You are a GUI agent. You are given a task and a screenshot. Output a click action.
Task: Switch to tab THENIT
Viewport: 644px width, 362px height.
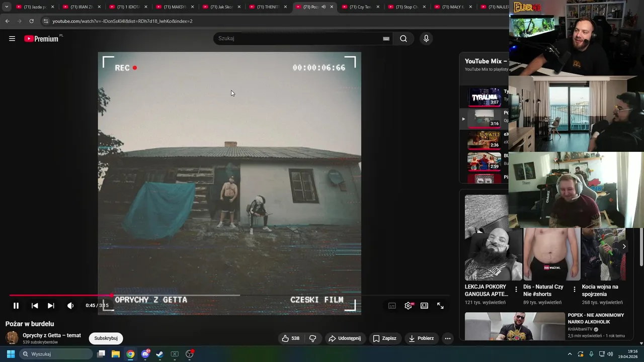[268, 7]
